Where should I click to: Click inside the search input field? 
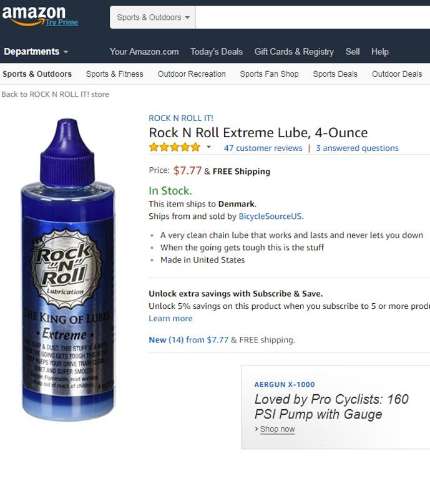click(312, 17)
